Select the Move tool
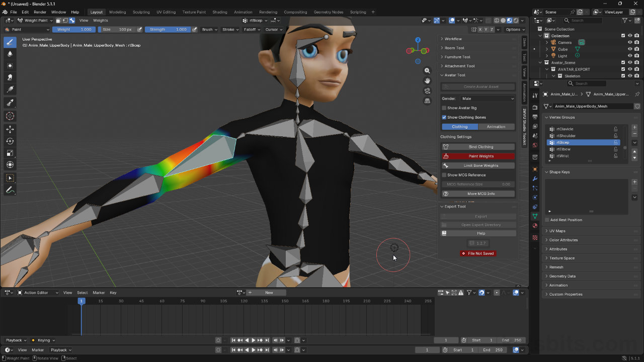644x362 pixels. 10,130
